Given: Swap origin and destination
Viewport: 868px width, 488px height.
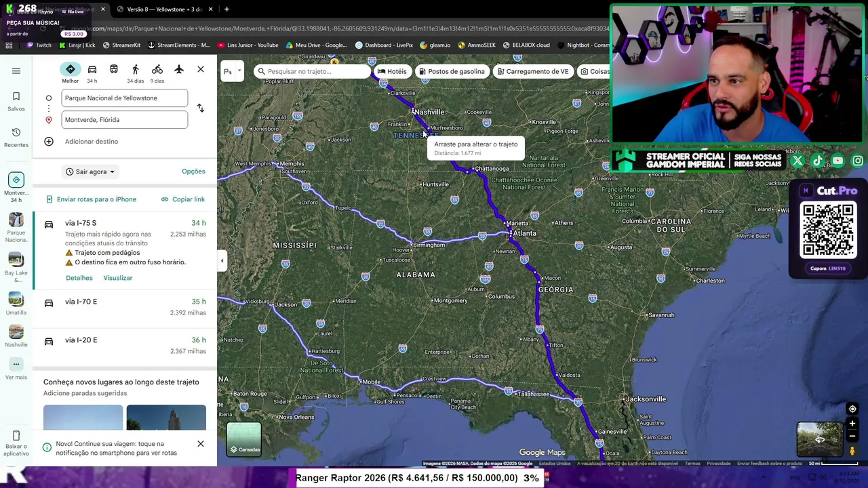Looking at the screenshot, I should coord(200,108).
